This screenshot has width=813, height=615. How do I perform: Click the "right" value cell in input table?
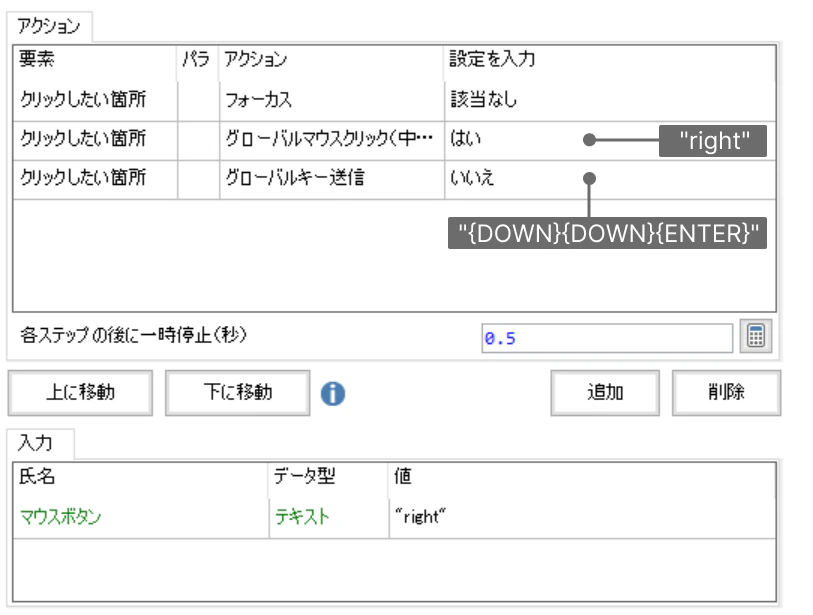coord(582,517)
